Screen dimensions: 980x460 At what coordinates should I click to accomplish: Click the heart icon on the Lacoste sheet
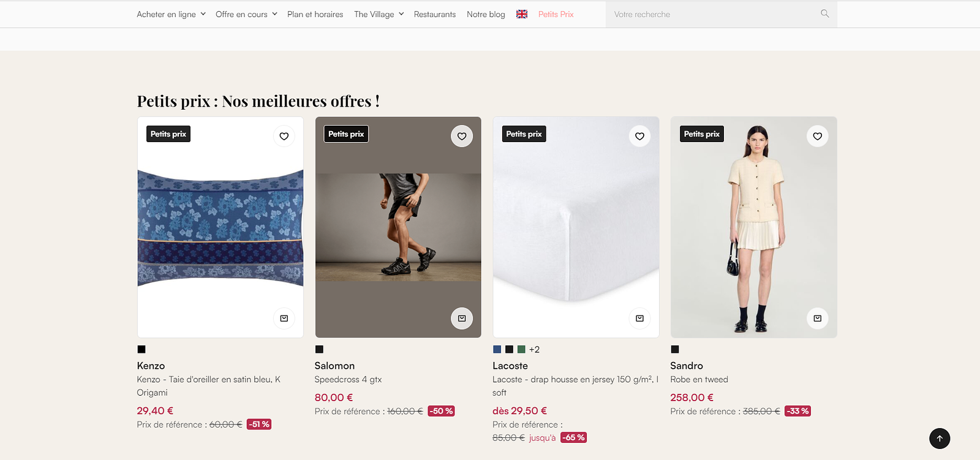(x=639, y=136)
